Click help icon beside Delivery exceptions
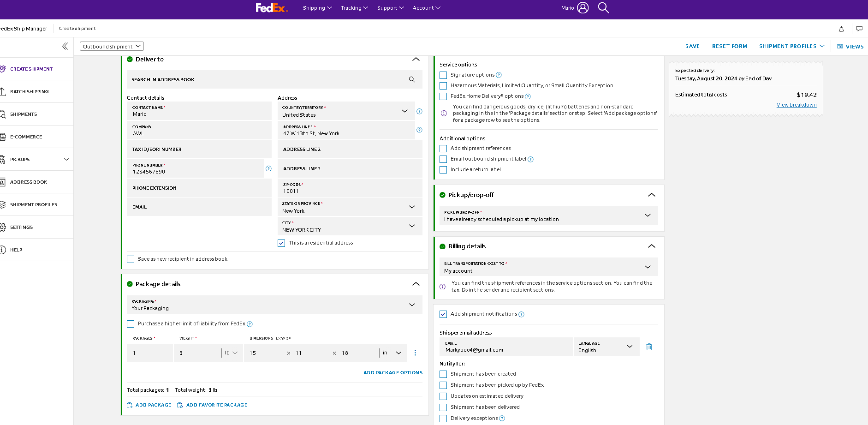The width and height of the screenshot is (868, 425). (502, 418)
